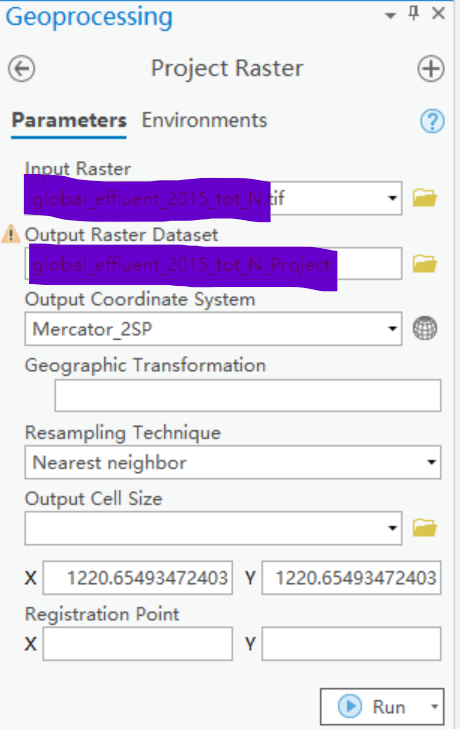Open the Resampling Technique dropdown

(432, 462)
